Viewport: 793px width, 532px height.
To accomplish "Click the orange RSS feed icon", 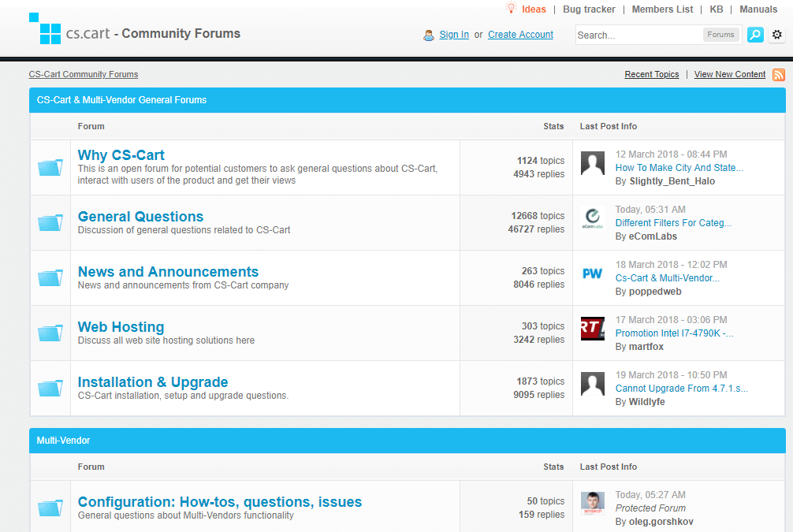I will [x=779, y=75].
